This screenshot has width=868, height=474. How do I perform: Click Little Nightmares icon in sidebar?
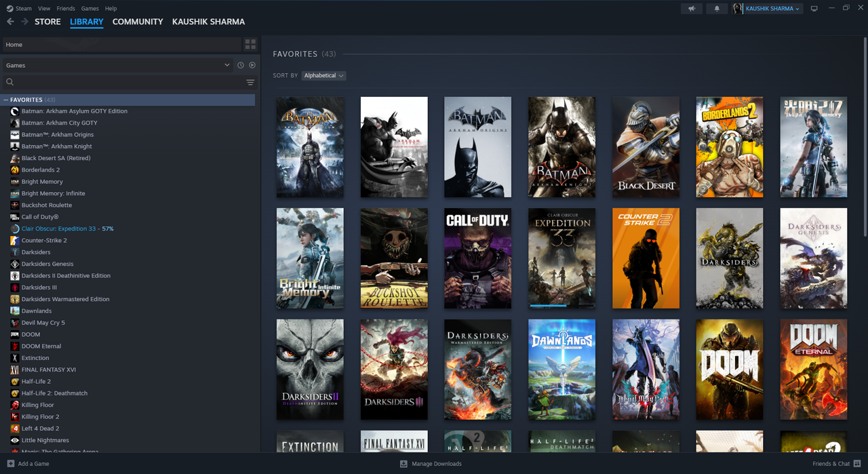15,440
